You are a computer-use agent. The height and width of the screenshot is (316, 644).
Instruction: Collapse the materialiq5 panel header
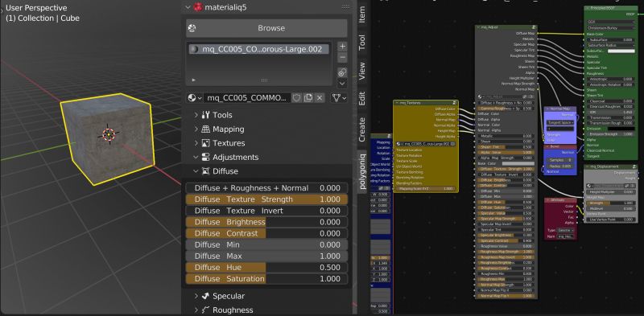pyautogui.click(x=188, y=7)
